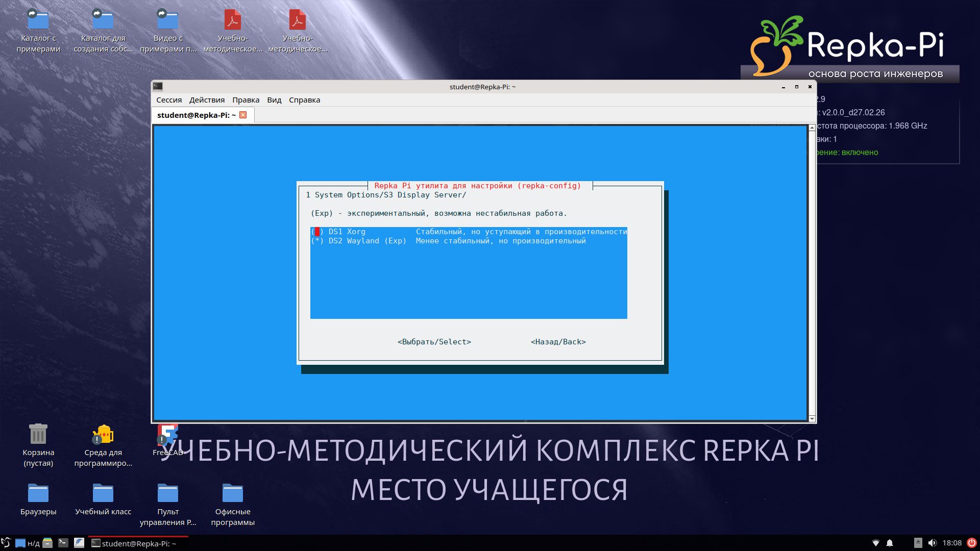Click the terminal window scrollbar
The image size is (980, 551).
(812, 270)
